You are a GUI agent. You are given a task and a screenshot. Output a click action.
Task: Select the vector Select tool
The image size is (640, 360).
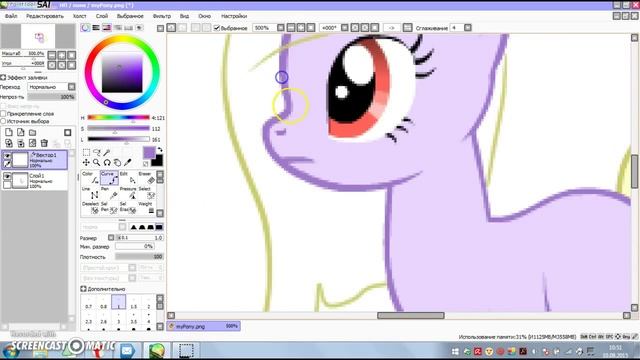[x=147, y=193]
